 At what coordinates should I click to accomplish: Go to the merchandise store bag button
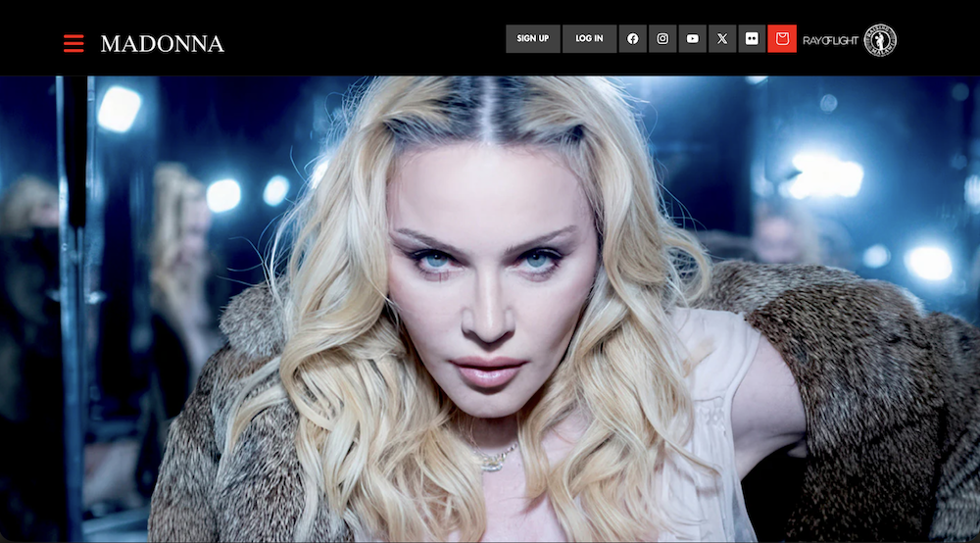point(782,39)
